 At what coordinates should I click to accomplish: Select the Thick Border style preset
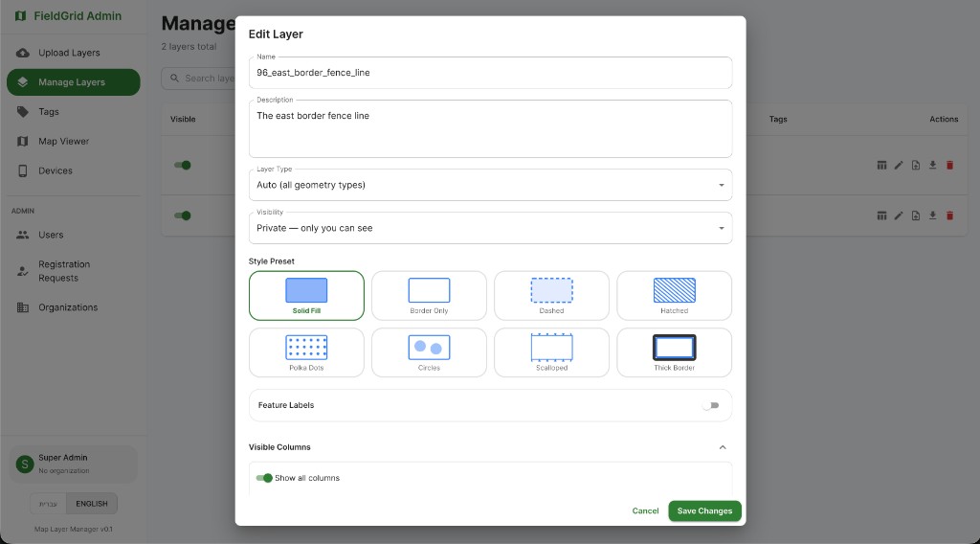pos(675,352)
